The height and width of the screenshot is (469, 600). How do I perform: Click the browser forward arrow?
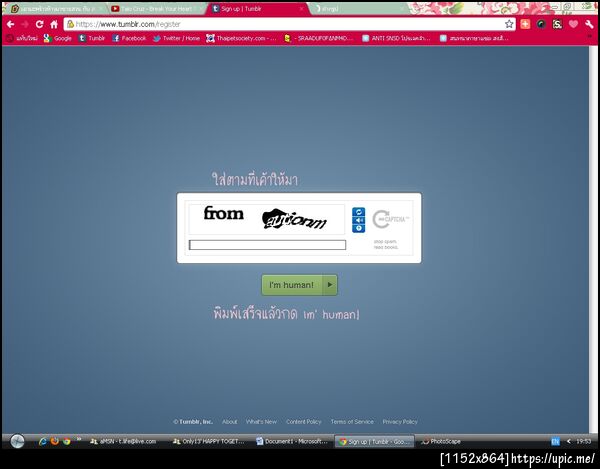pyautogui.click(x=25, y=24)
